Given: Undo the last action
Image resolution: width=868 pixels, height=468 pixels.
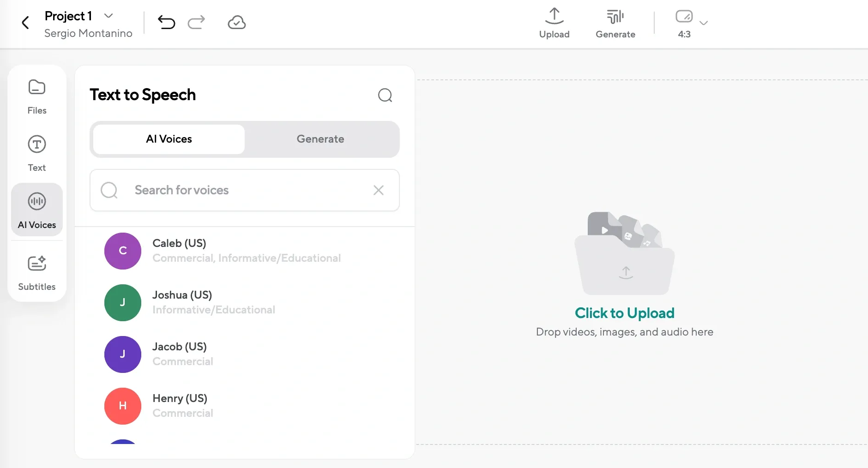Looking at the screenshot, I should click(167, 22).
